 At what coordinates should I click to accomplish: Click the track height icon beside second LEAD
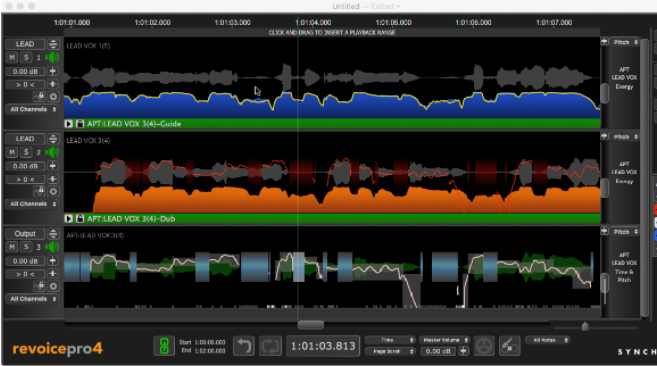[53, 139]
